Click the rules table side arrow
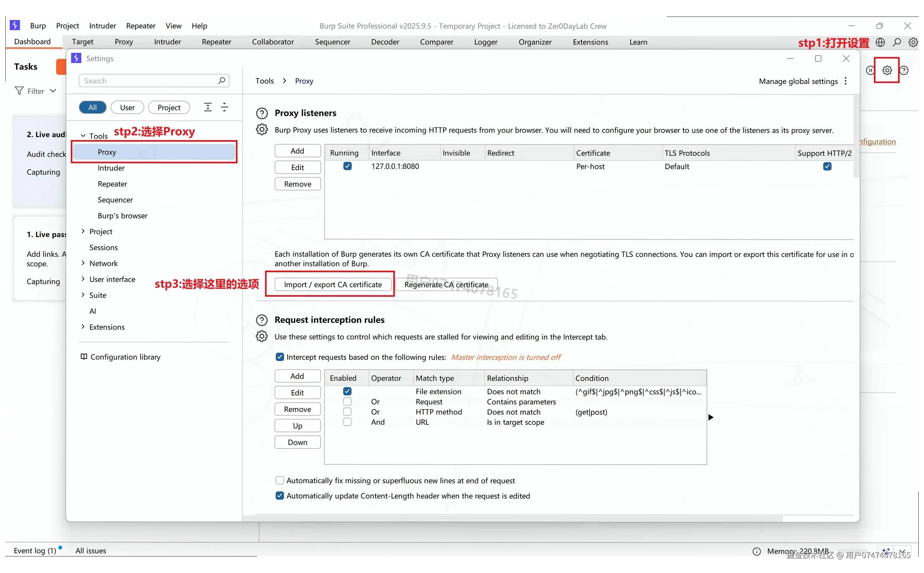The height and width of the screenshot is (573, 924). 710,417
